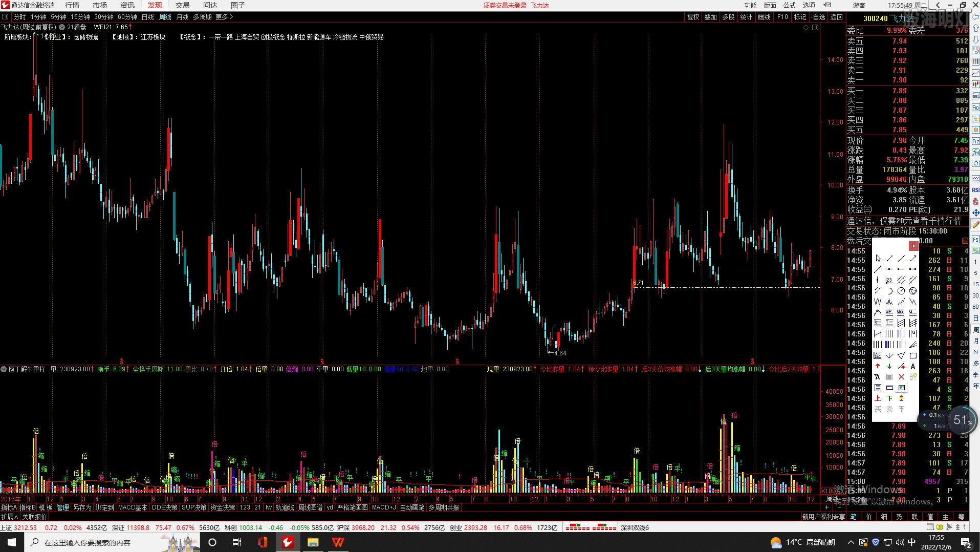The width and height of the screenshot is (980, 552).
Task: Click the 返回 back button
Action: click(x=836, y=17)
